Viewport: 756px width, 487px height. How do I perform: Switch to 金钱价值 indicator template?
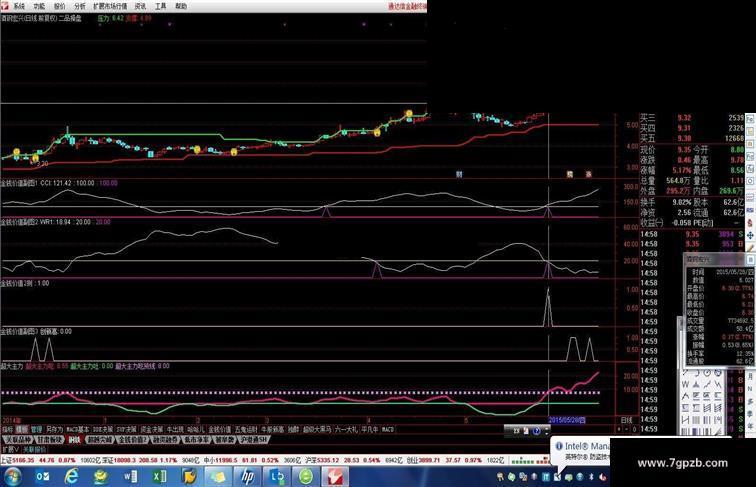[219, 429]
